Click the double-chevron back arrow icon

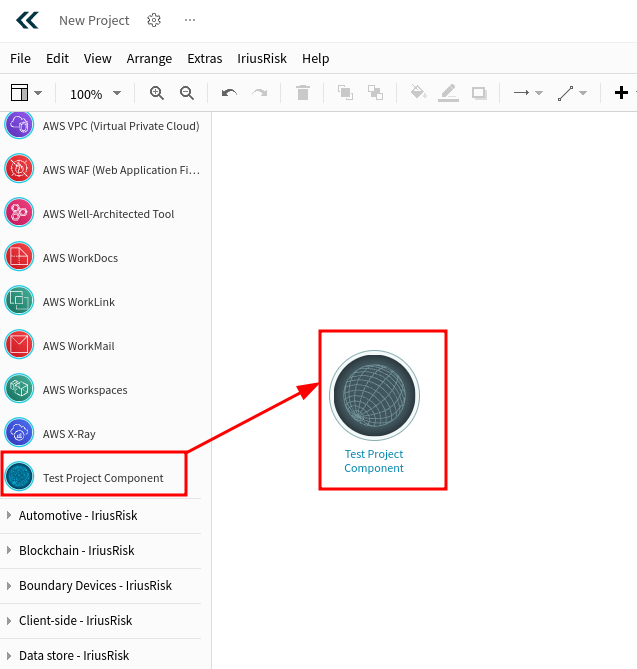coord(27,20)
